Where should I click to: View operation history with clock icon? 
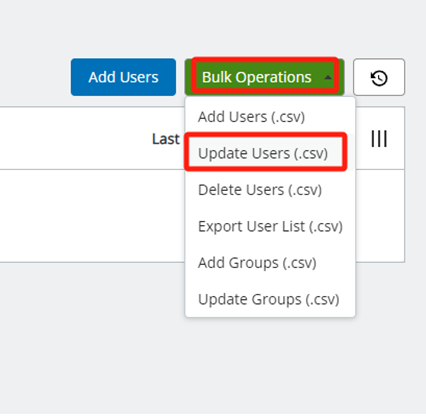point(379,77)
